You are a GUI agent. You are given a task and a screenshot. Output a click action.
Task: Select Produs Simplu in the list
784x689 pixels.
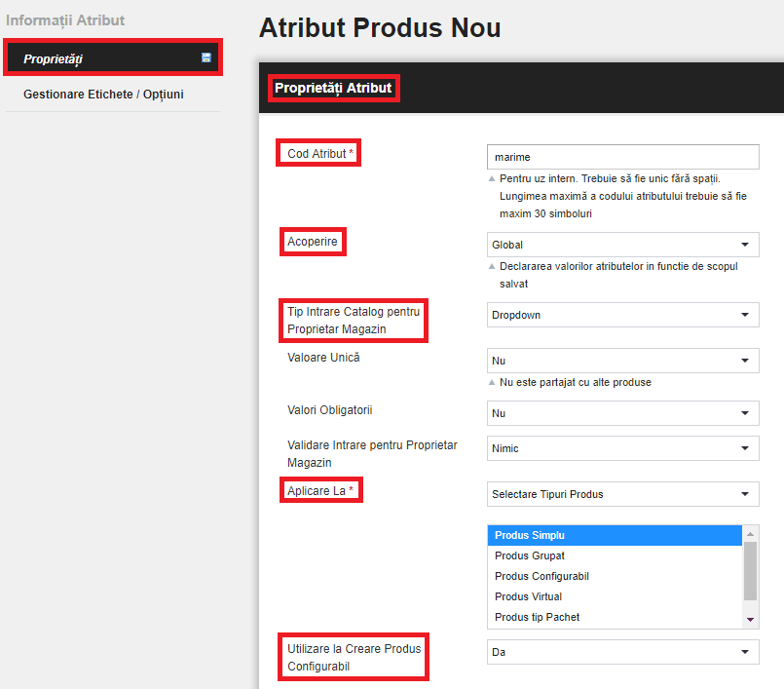click(x=615, y=535)
